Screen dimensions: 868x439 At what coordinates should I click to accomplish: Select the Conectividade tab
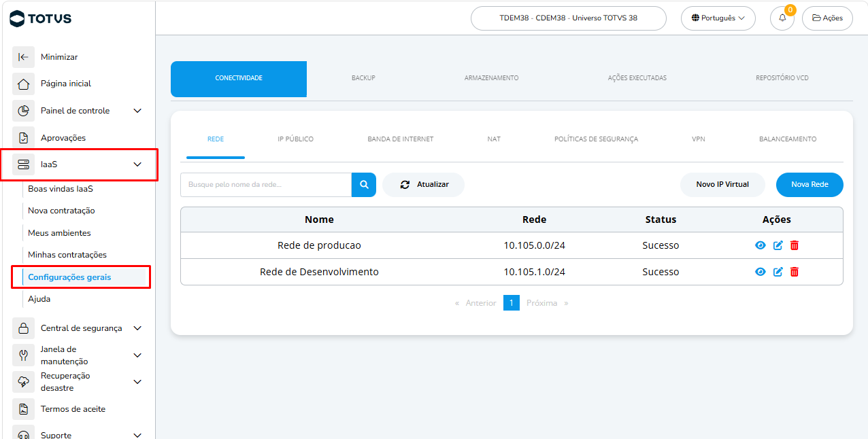point(239,78)
